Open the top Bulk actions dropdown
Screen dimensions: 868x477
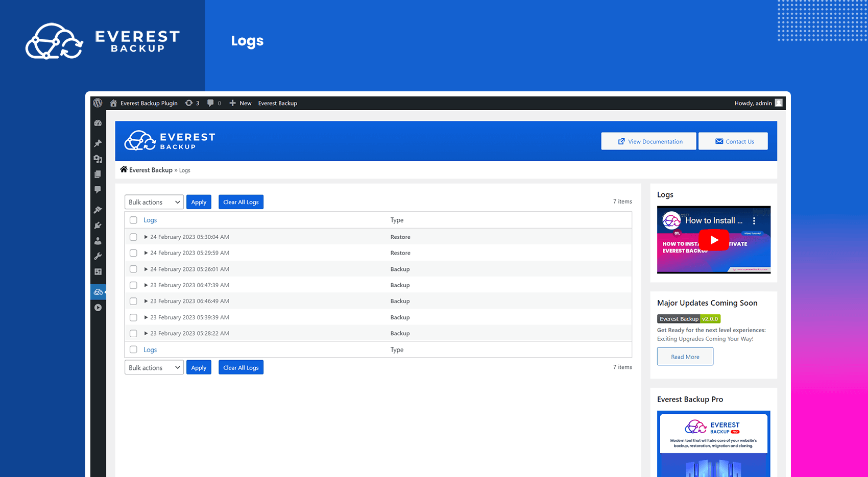point(154,202)
